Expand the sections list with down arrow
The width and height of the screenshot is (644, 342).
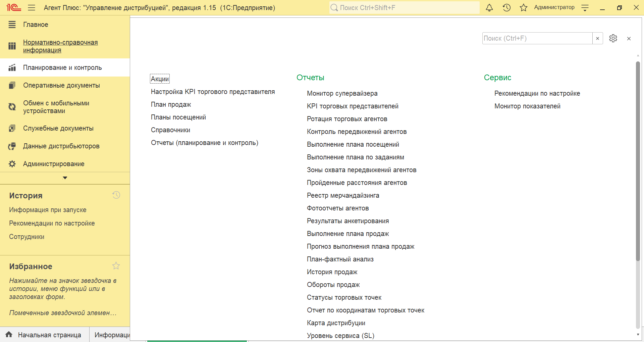click(x=65, y=178)
